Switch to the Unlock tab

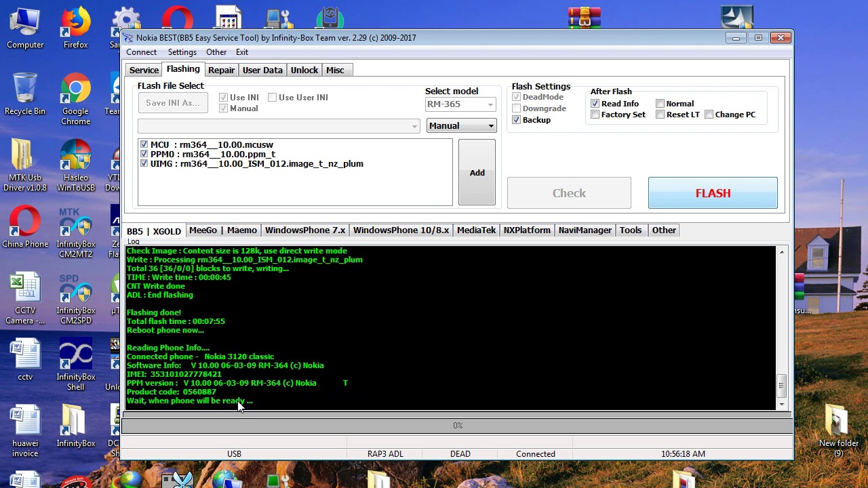click(304, 70)
